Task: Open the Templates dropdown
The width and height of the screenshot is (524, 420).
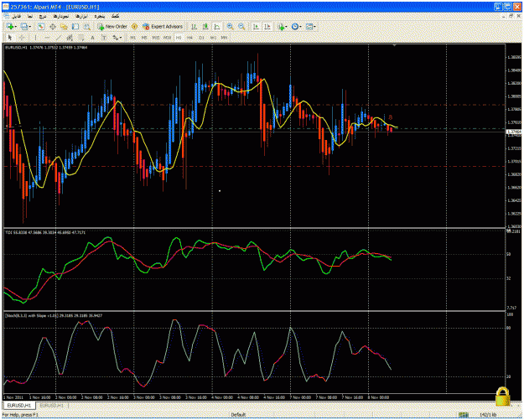Action: point(310,26)
